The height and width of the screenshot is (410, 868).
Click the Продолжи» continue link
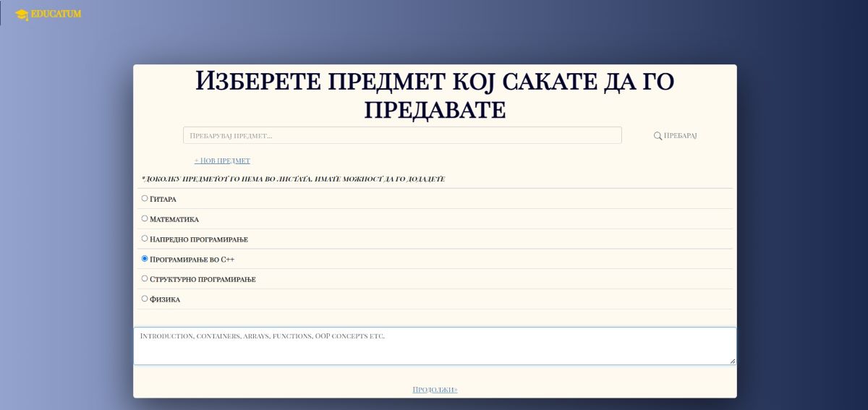coord(435,389)
